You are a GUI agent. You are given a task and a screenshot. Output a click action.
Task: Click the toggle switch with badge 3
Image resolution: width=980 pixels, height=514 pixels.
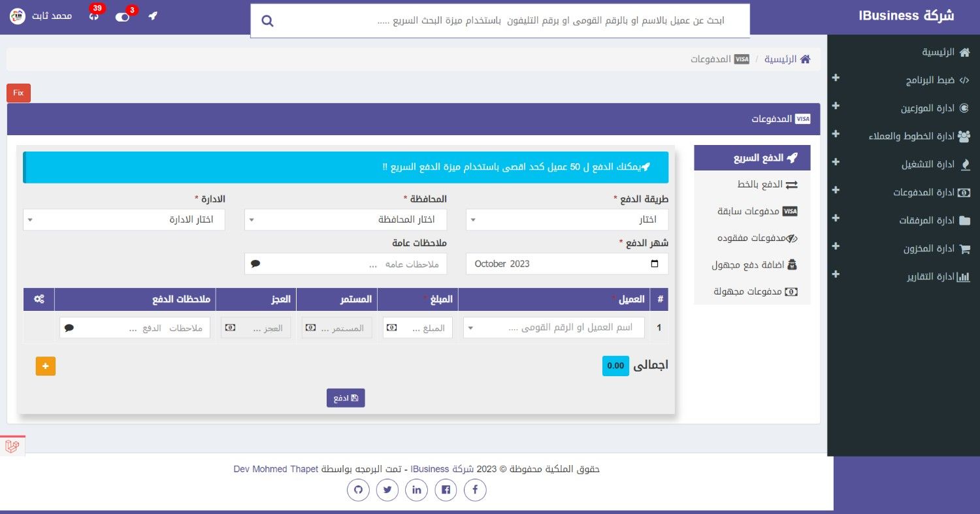(x=123, y=16)
